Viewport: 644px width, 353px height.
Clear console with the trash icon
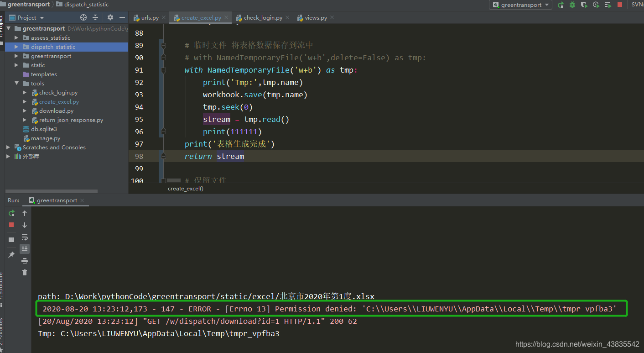(25, 273)
